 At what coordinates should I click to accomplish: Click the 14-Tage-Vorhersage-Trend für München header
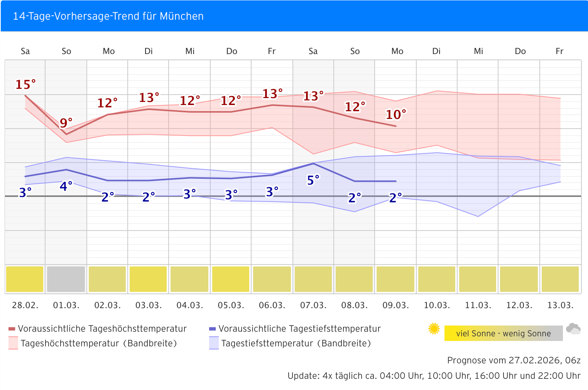[108, 16]
